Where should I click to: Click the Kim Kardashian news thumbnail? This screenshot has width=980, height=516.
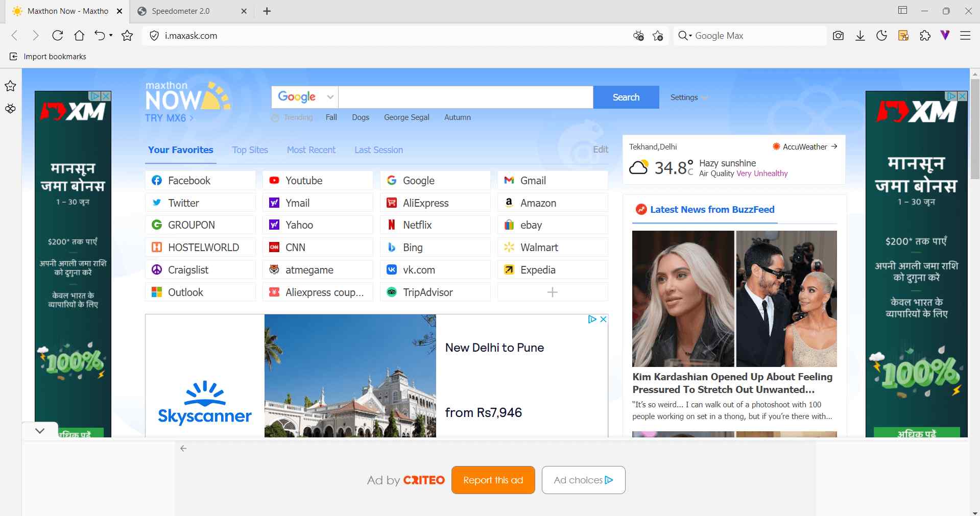point(734,299)
